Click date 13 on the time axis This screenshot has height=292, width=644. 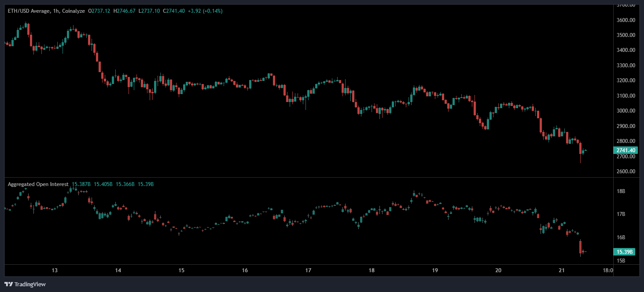[55, 270]
